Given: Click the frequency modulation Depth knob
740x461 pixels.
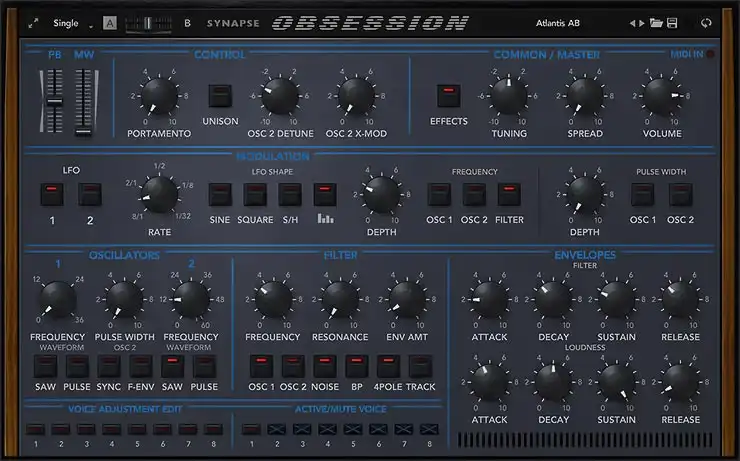Looking at the screenshot, I should click(381, 194).
